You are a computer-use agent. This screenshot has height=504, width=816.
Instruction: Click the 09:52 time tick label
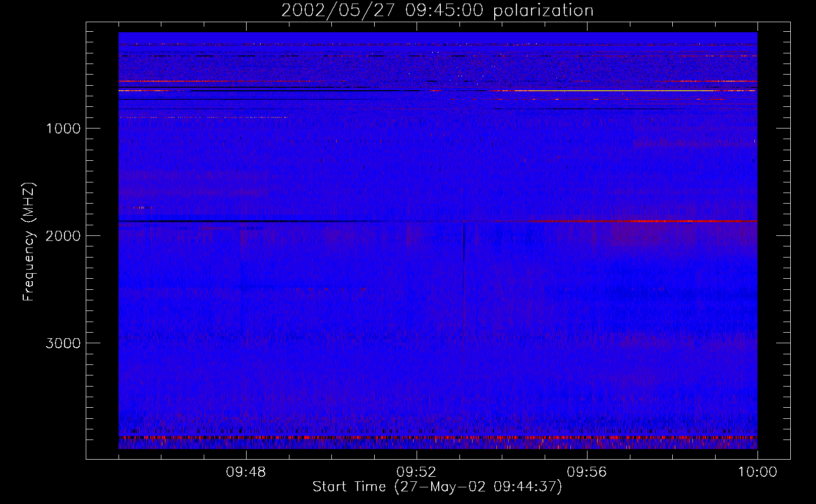tap(417, 472)
